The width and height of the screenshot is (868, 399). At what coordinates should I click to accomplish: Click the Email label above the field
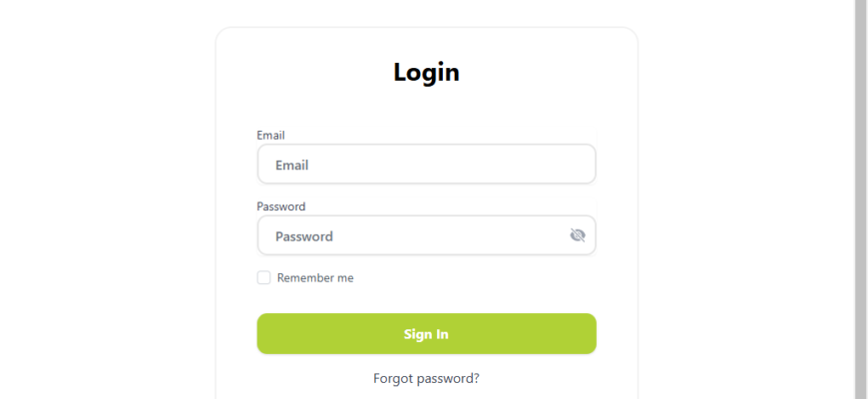270,135
